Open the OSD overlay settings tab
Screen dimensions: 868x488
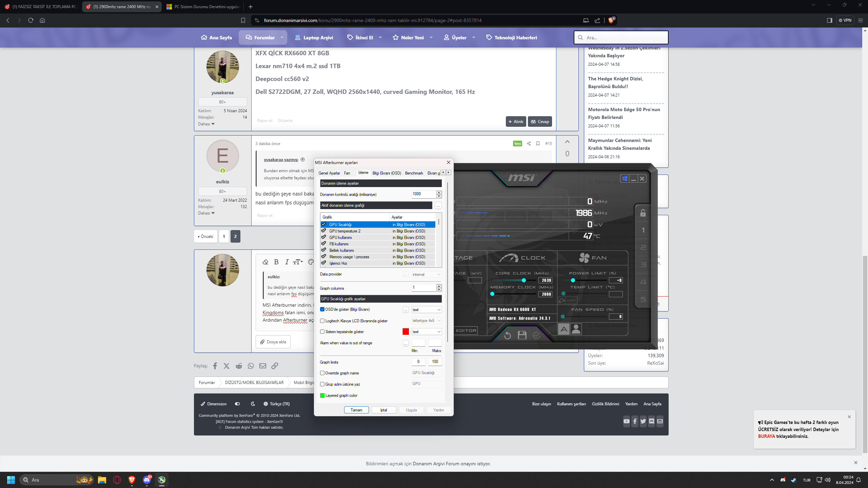click(x=387, y=173)
